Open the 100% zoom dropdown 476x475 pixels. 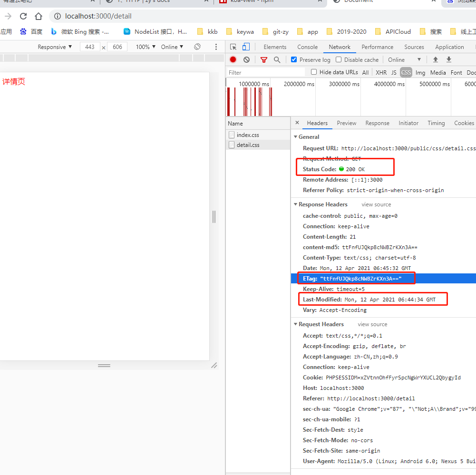coord(146,47)
